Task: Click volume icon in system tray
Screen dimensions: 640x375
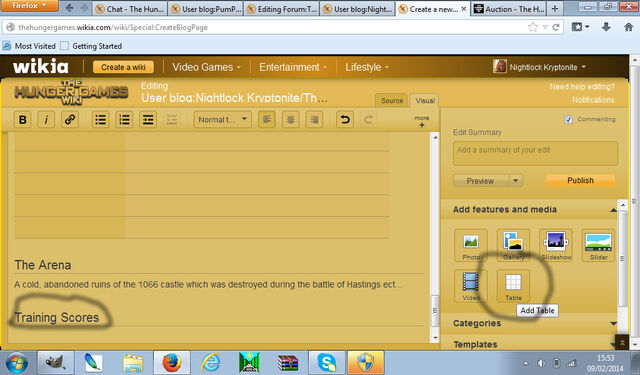Action: 541,363
